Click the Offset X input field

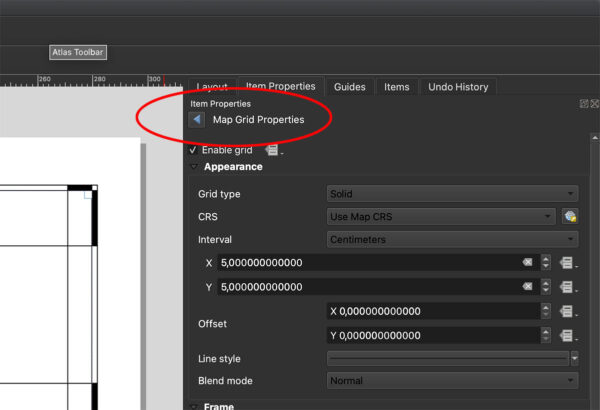pyautogui.click(x=434, y=311)
